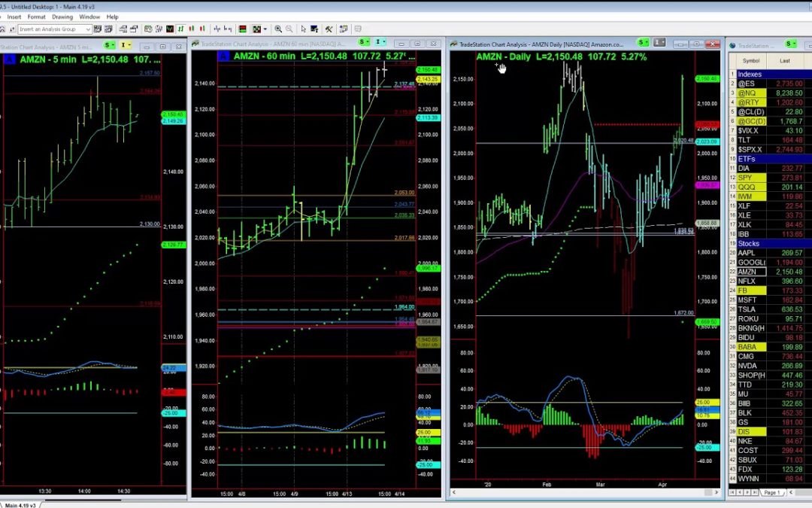Switch to the Main 4.19 v3 desktop tab
The width and height of the screenshot is (812, 508).
[x=20, y=504]
